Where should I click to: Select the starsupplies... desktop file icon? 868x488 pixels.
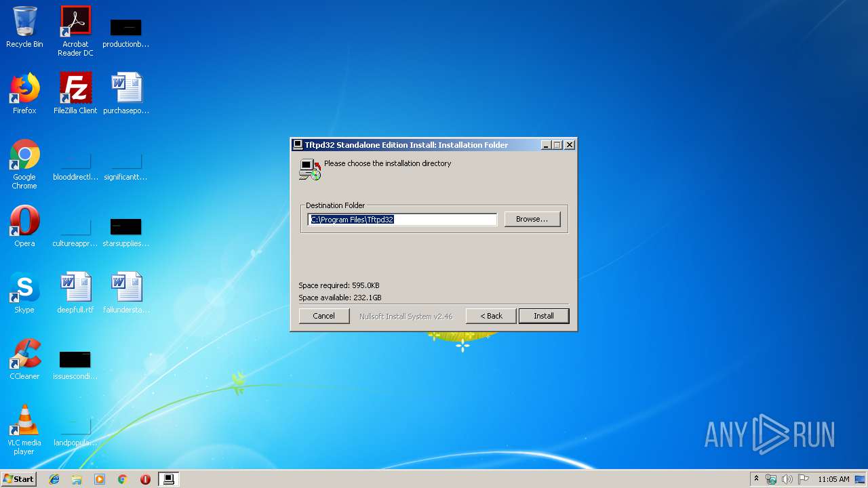[125, 232]
